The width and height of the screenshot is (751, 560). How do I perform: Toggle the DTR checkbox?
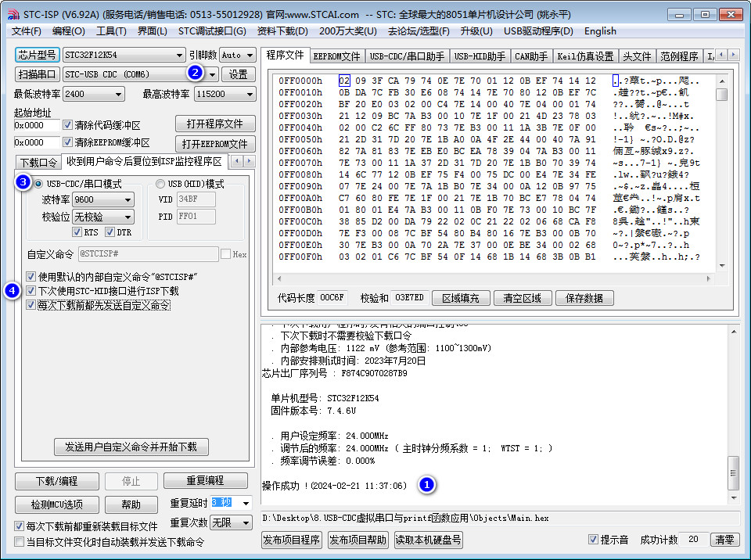(110, 232)
